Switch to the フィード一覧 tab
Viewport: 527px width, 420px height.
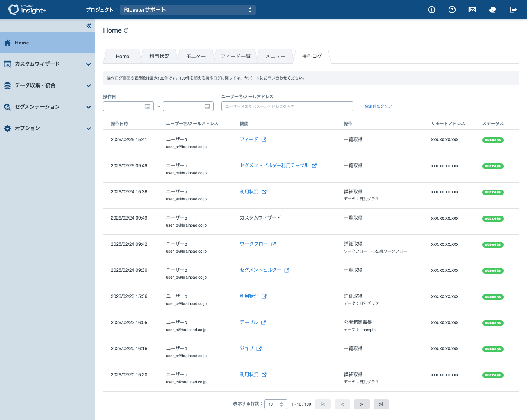tap(236, 56)
